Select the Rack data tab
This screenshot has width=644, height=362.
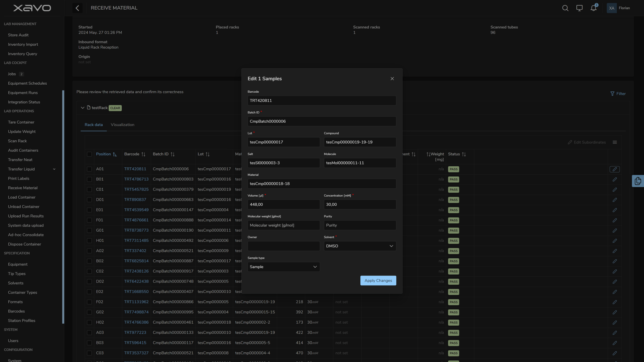point(94,125)
